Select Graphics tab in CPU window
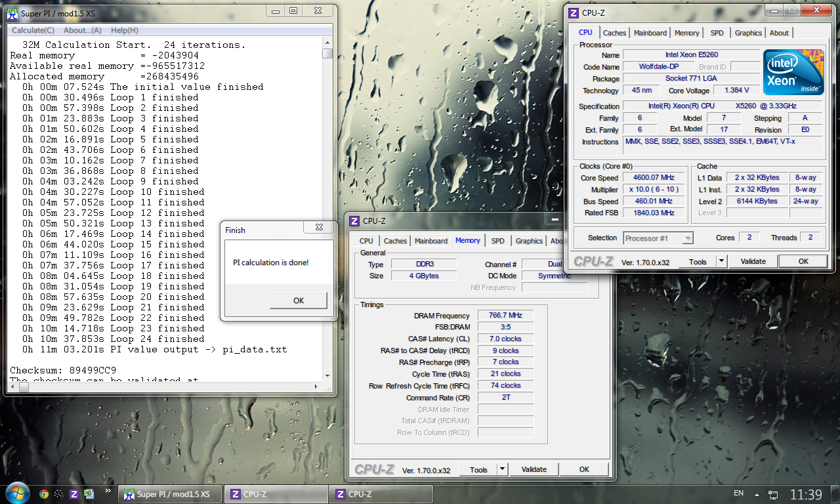 [748, 33]
